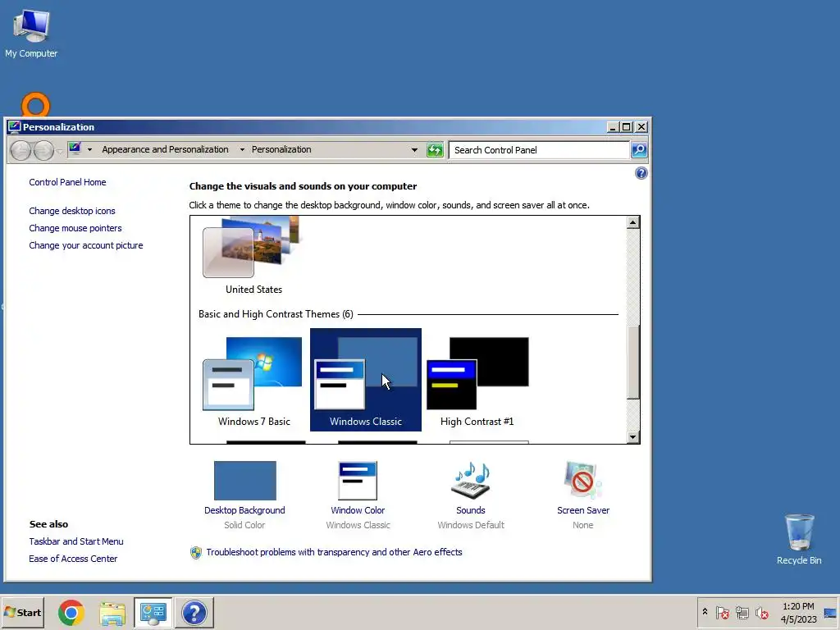Expand the Appearance and Personalization breadcrumb arrow
Viewport: 840px width, 630px height.
242,149
